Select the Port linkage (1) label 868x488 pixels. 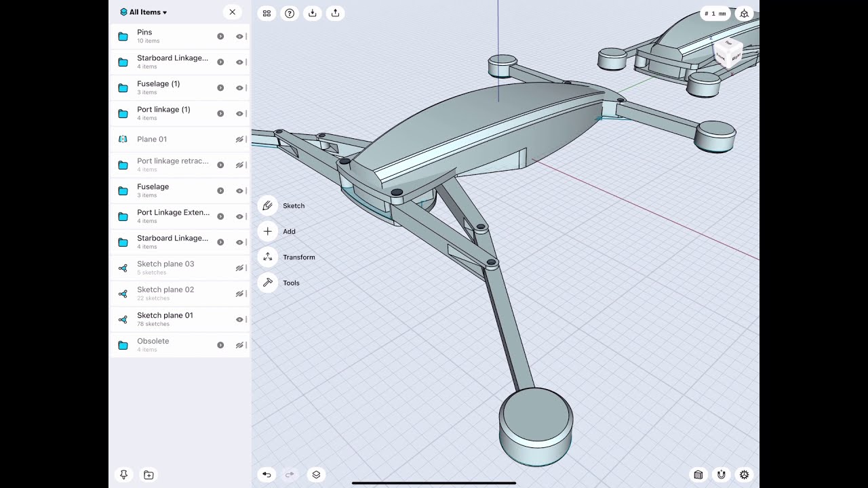click(x=163, y=109)
